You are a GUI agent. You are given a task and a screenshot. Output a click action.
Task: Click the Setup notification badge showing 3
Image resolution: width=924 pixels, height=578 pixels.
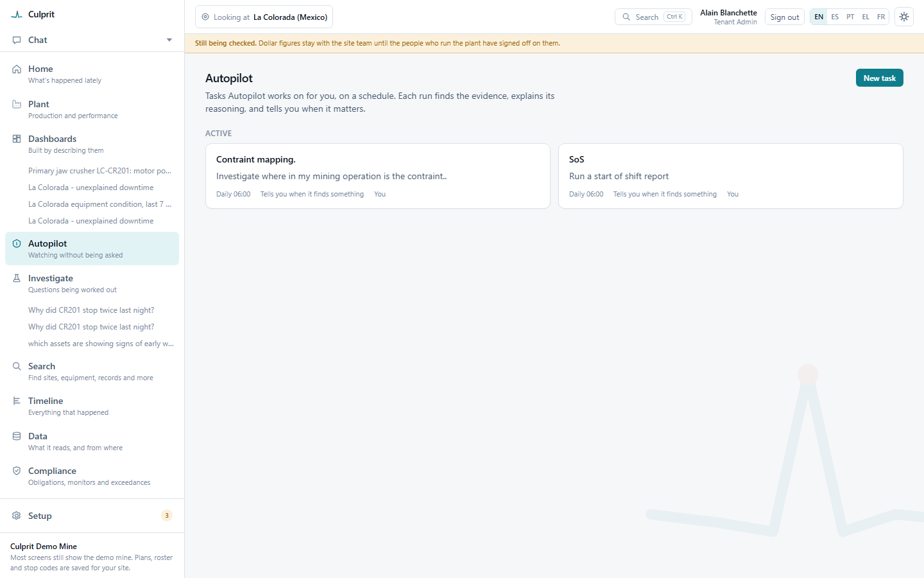click(x=167, y=515)
